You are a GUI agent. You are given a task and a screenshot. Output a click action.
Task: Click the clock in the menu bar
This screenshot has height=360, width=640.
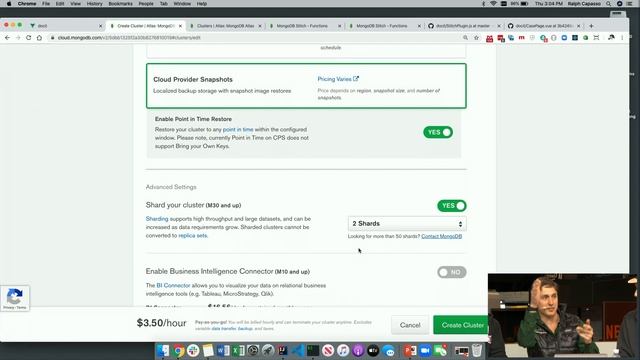[x=549, y=4]
